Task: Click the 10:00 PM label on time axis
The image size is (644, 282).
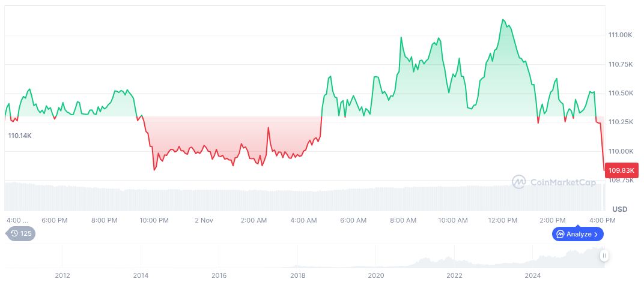Action: click(154, 220)
